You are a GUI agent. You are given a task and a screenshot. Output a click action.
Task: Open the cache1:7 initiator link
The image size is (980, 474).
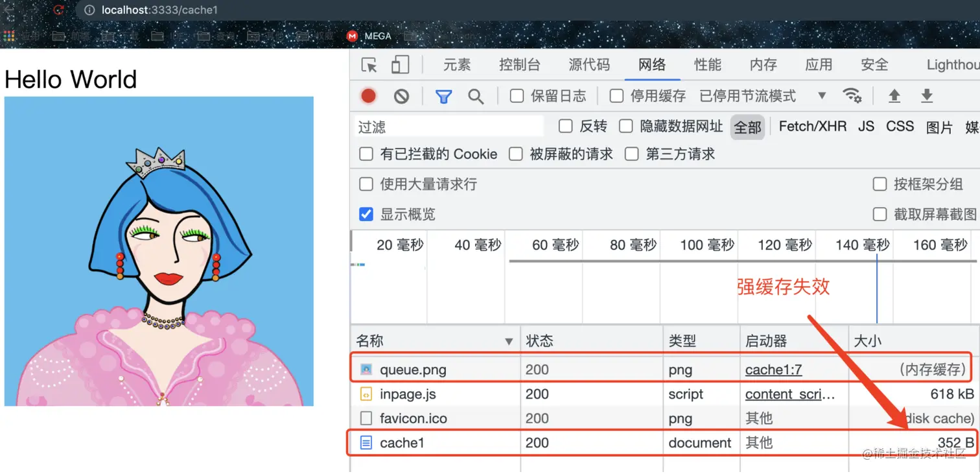[773, 370]
